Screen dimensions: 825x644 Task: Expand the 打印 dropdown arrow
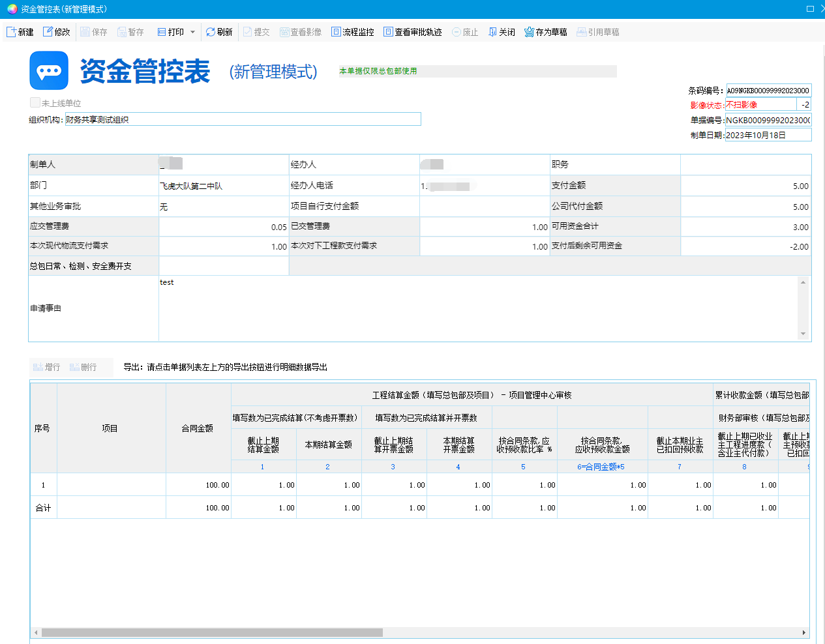[x=192, y=32]
